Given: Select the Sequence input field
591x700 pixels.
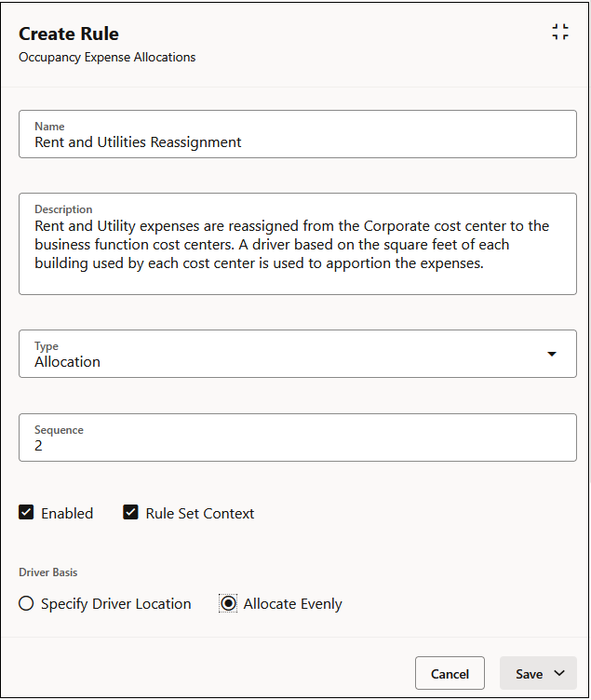Looking at the screenshot, I should click(x=298, y=437).
